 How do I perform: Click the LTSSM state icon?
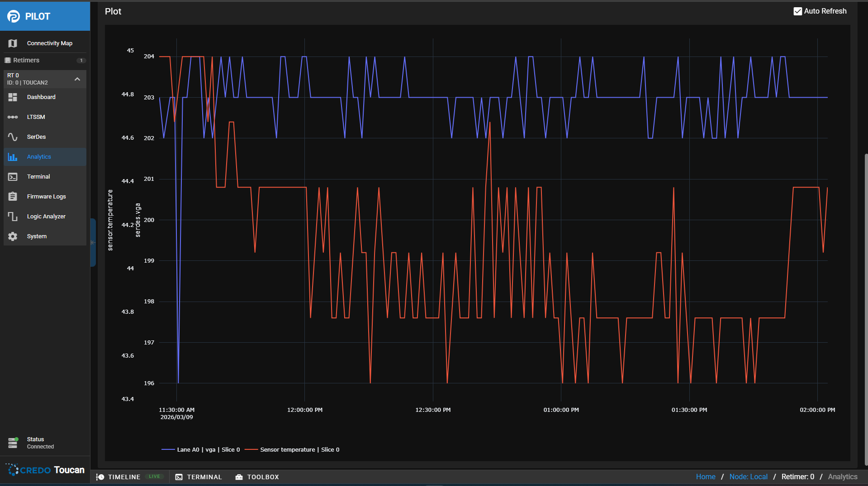13,117
